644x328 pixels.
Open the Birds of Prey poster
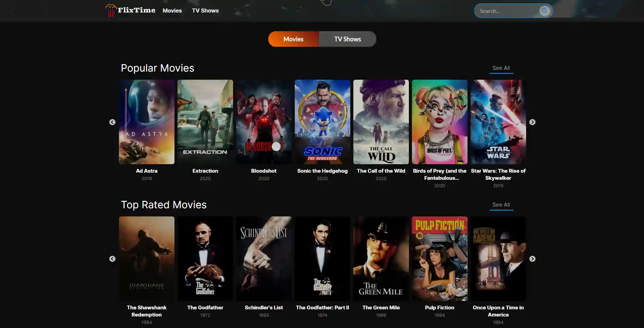(440, 122)
